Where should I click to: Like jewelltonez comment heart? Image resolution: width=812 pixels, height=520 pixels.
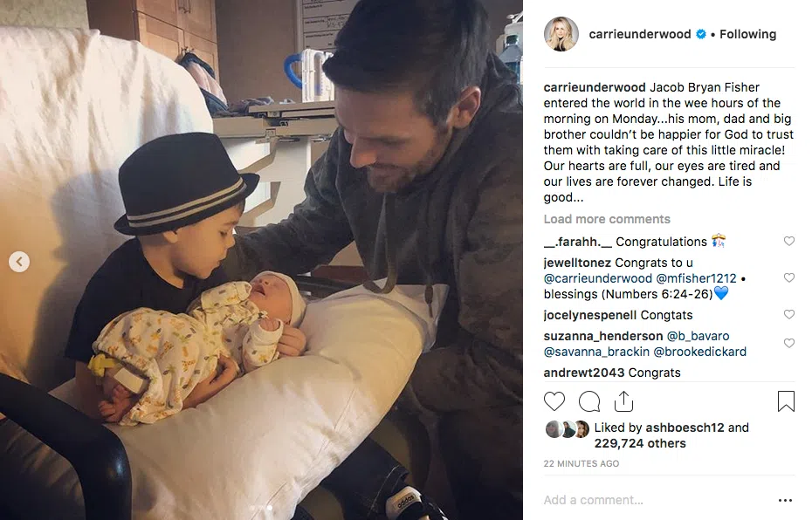pos(788,277)
